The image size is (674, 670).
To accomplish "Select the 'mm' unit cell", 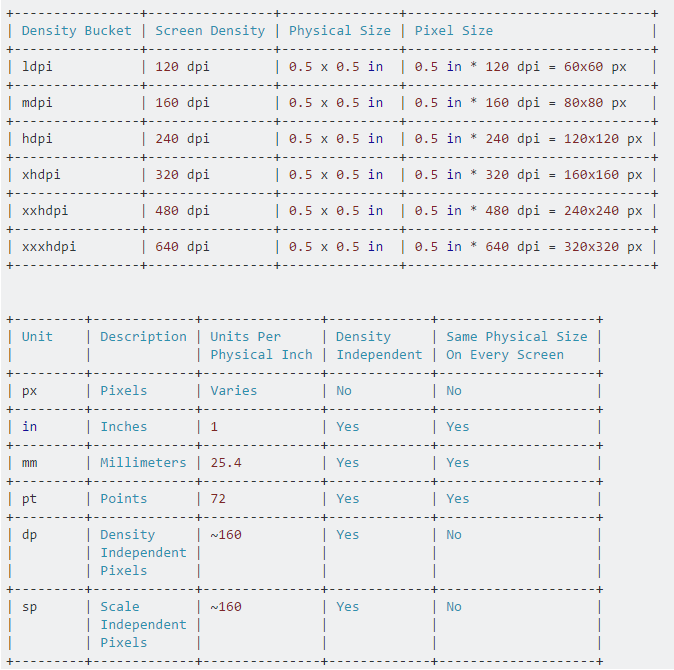I will point(29,463).
